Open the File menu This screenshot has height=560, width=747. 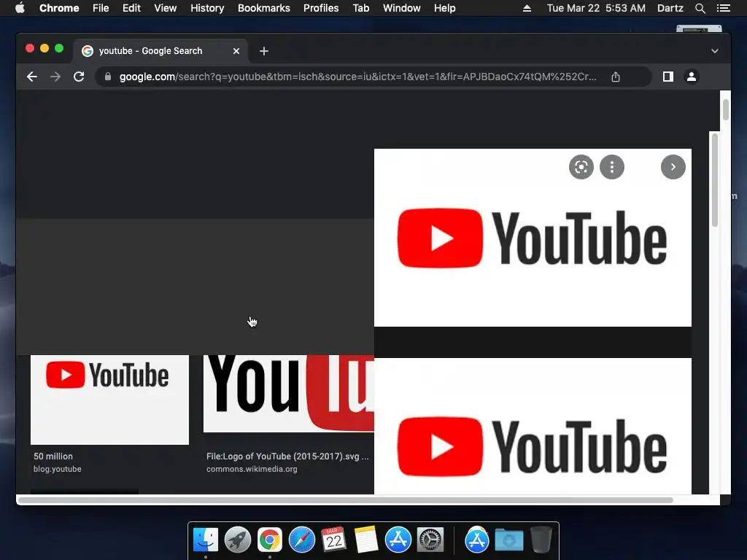click(x=101, y=8)
